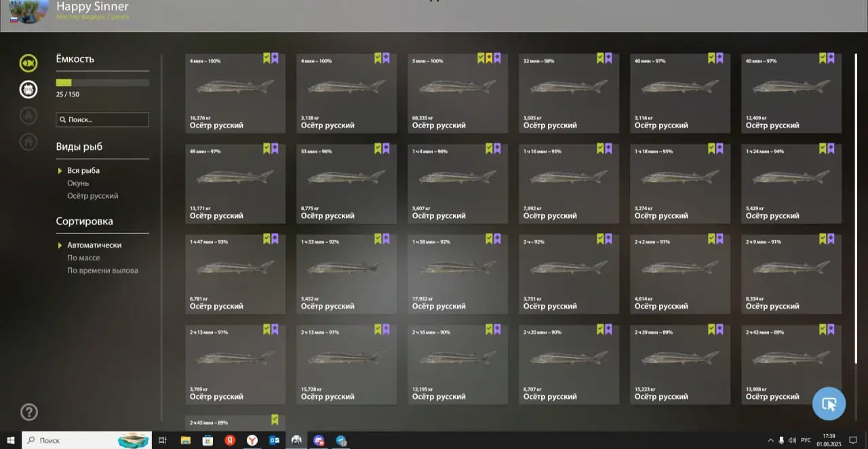
Task: Select the 5,607 кг sturgeon card
Action: click(458, 184)
